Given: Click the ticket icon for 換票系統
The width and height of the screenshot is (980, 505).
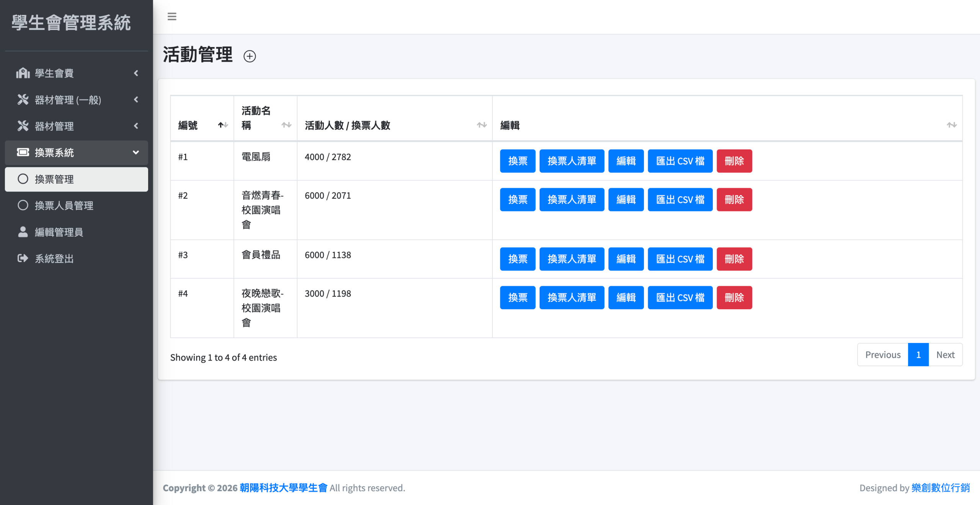Looking at the screenshot, I should (x=23, y=152).
